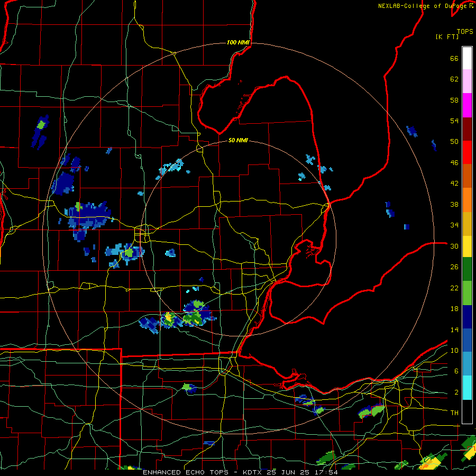Click the 'NEXLAB-College of DuPage' credit text
This screenshot has width=476, height=476.
click(x=423, y=6)
